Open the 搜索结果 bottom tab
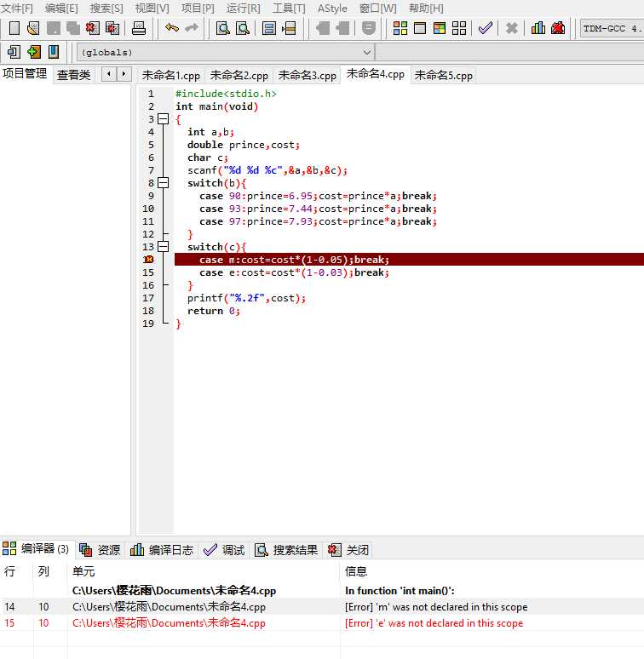Image resolution: width=644 pixels, height=659 pixels. (x=286, y=550)
